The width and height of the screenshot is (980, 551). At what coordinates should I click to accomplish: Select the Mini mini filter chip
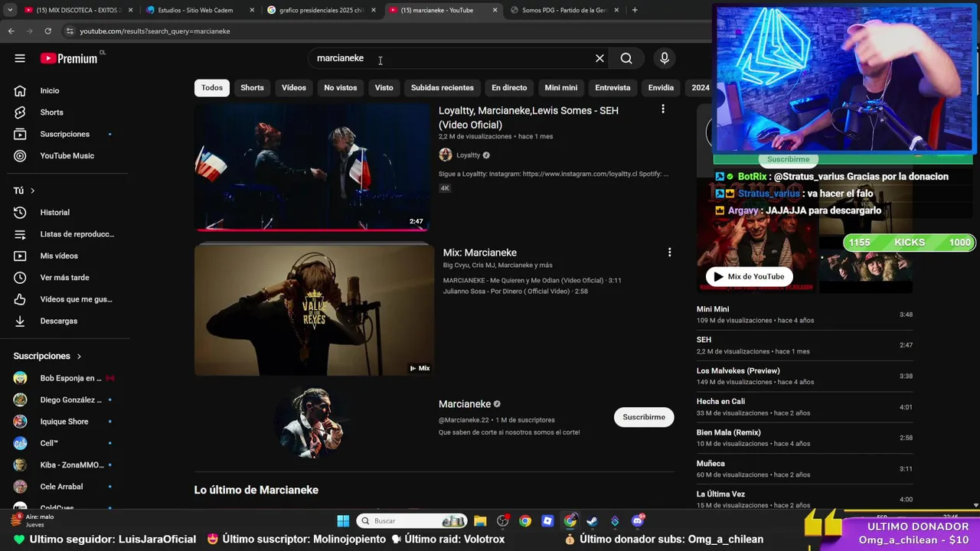click(561, 87)
